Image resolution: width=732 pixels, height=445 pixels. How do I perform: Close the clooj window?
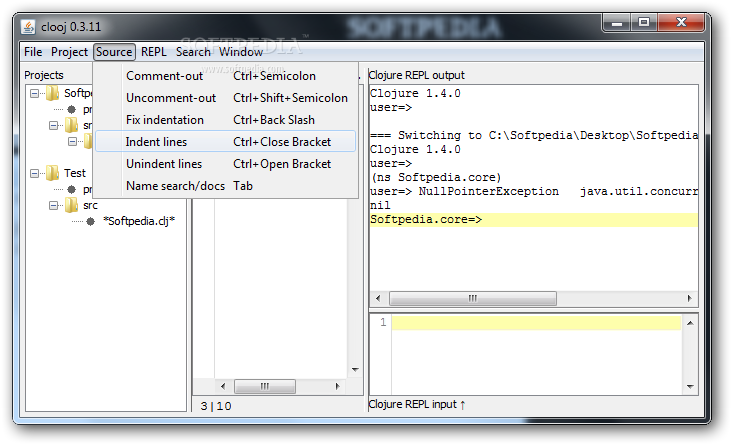681,23
